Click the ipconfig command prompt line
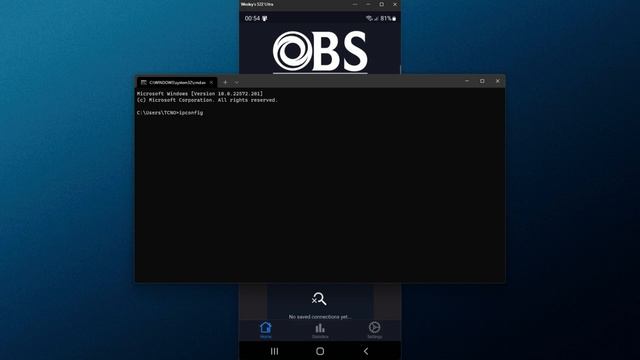The width and height of the screenshot is (640, 360). [x=170, y=113]
